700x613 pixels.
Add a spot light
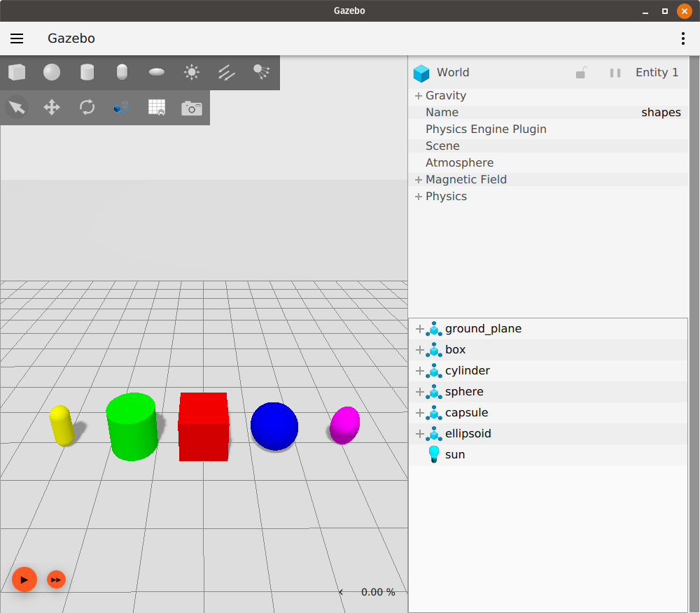tap(262, 72)
